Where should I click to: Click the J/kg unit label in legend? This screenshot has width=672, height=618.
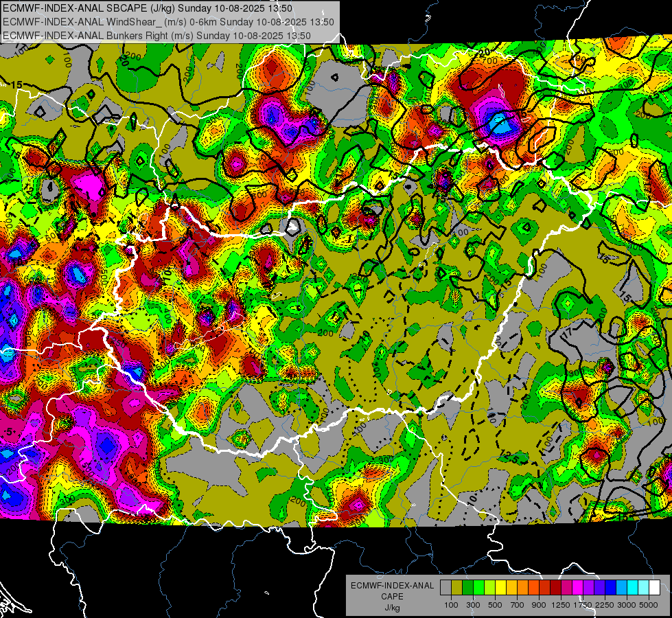tap(392, 608)
